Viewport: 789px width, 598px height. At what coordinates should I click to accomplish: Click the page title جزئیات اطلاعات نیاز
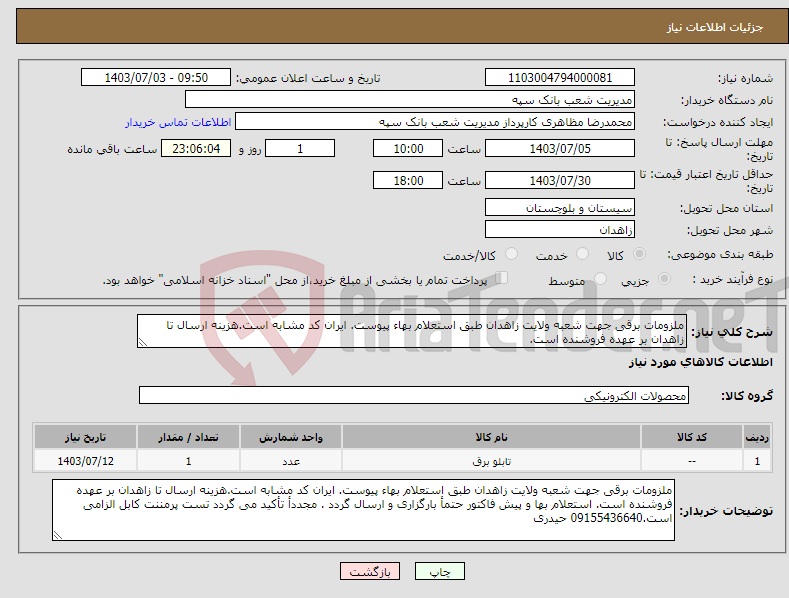click(x=715, y=27)
